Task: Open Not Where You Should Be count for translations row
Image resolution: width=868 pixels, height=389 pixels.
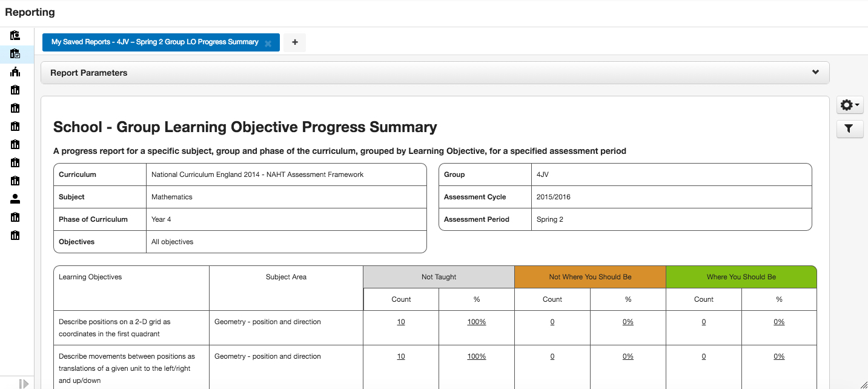Action: [552, 356]
